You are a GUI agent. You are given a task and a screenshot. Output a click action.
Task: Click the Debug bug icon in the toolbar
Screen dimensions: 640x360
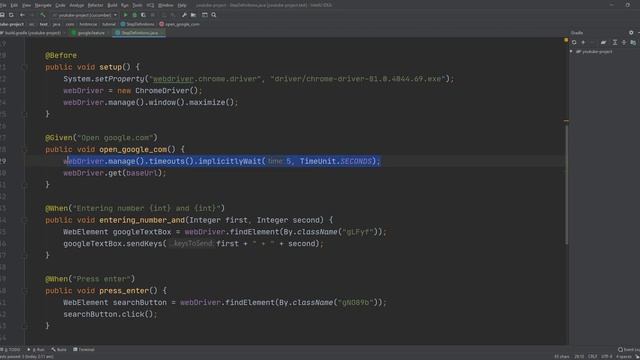pyautogui.click(x=135, y=15)
